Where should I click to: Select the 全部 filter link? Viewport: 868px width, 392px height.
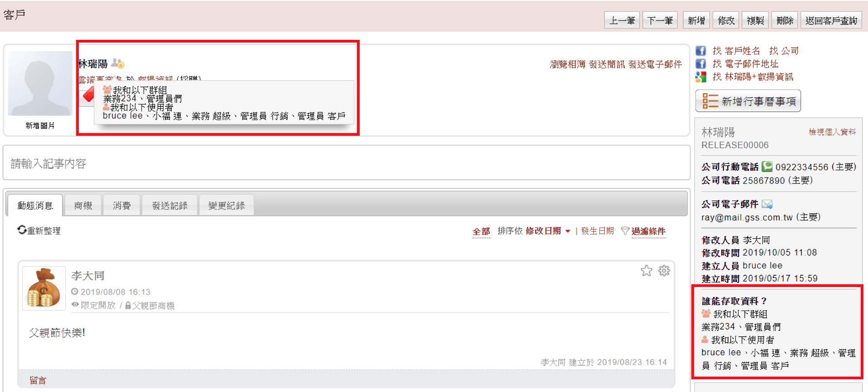tap(481, 231)
